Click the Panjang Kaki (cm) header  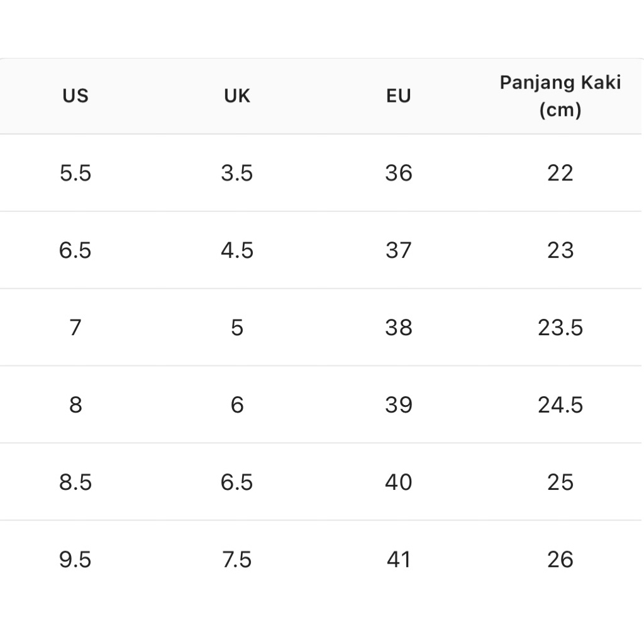pyautogui.click(x=560, y=96)
